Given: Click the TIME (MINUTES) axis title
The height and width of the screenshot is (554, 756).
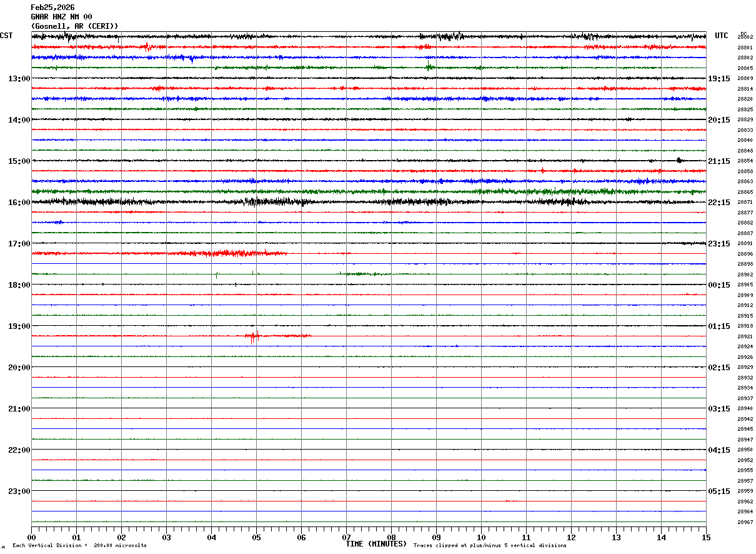Looking at the screenshot, I should (376, 544).
